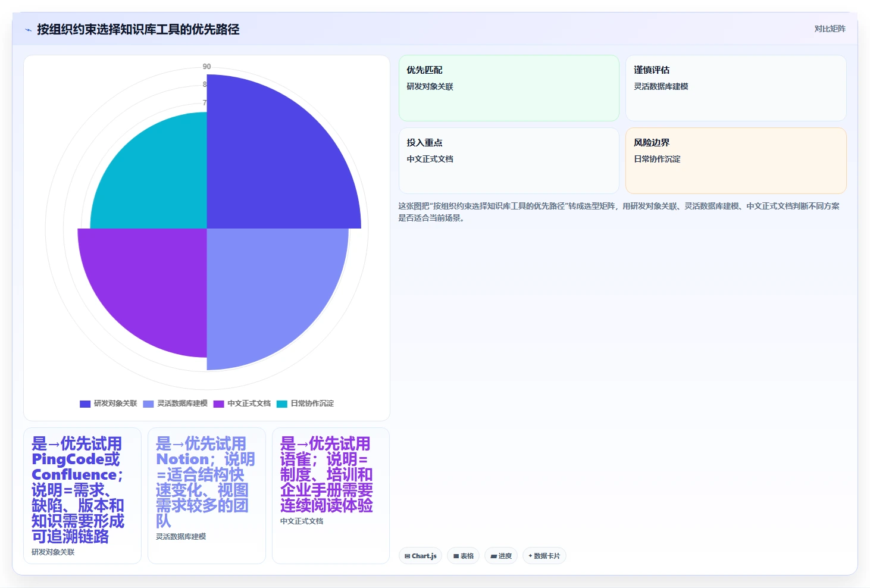
Task: Select the PingCode或Confluence recommendation card
Action: point(82,496)
